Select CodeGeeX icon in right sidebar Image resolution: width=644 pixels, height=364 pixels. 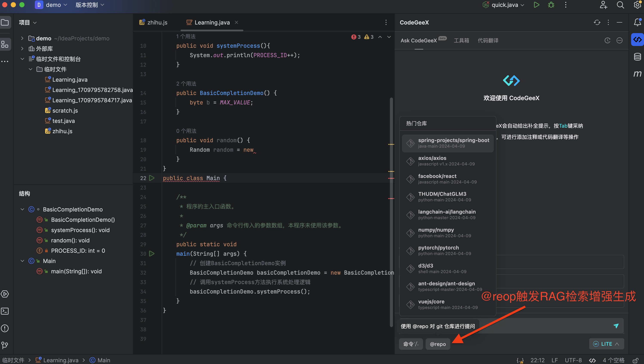point(637,40)
